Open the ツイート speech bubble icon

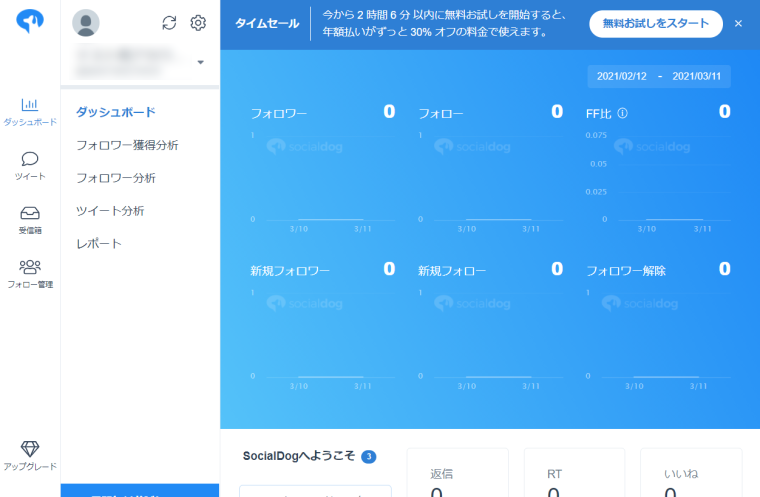[30, 159]
